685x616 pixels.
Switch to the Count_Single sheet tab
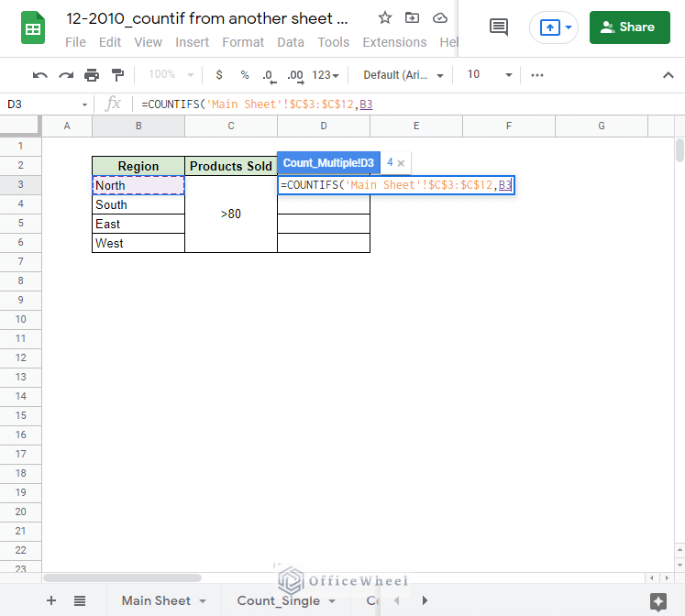click(x=278, y=601)
